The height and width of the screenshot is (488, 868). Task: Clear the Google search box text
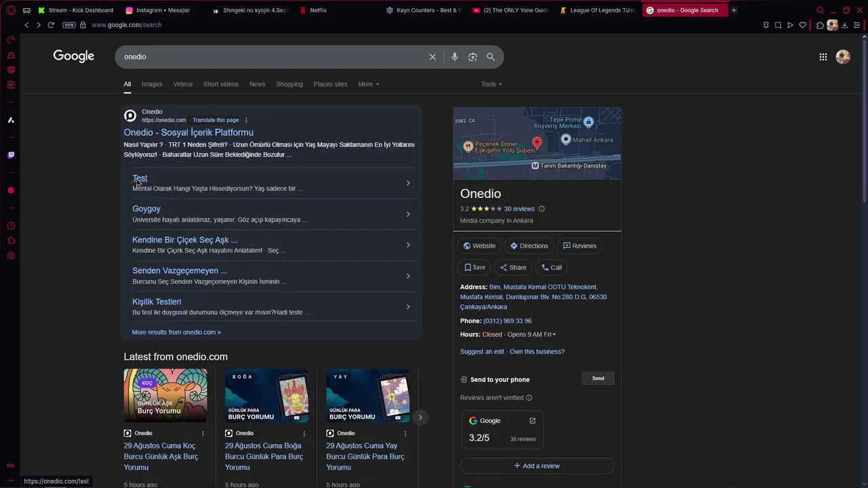point(433,57)
